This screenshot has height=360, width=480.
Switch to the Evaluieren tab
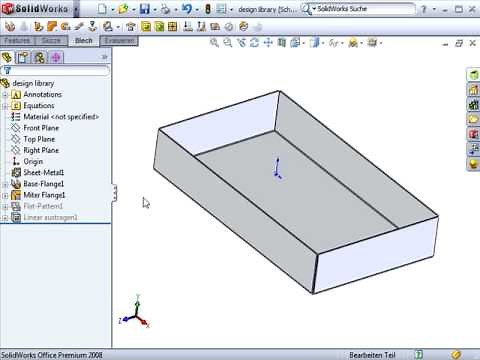120,41
